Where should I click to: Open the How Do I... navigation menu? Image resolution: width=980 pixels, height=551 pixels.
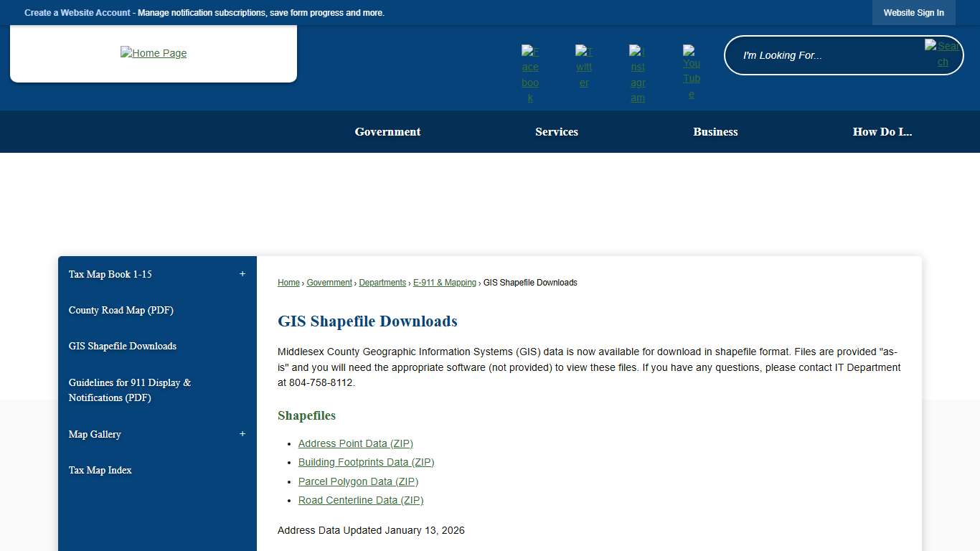[882, 131]
